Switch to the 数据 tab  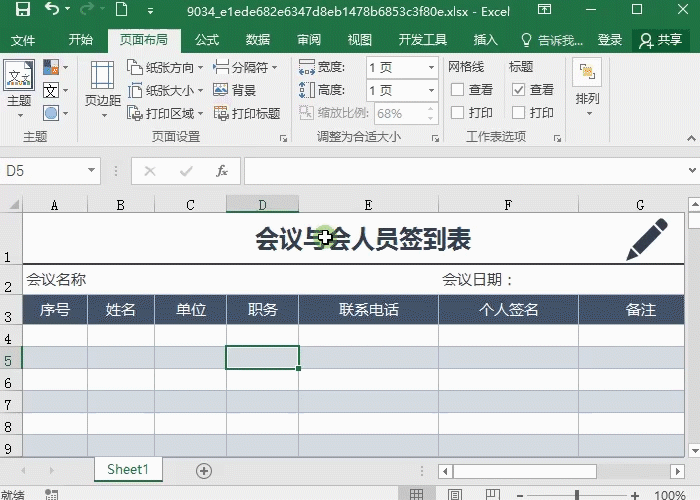tap(258, 40)
